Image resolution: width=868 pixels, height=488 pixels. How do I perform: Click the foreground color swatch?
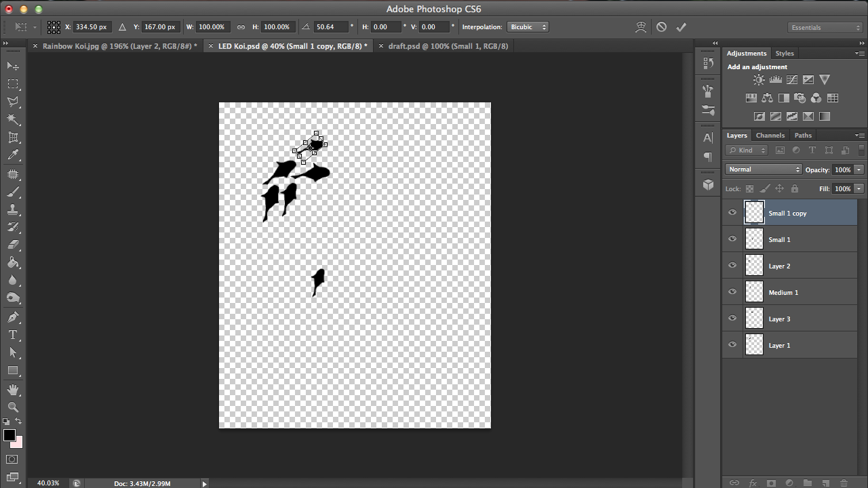coord(9,436)
